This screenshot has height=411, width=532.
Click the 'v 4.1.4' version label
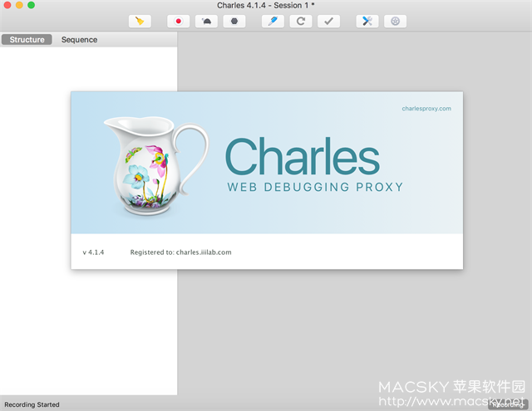click(93, 252)
